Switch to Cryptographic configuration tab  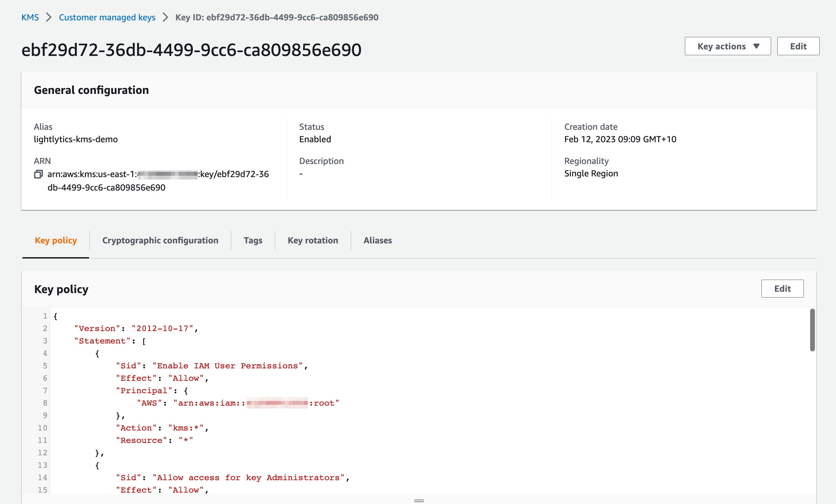[160, 240]
